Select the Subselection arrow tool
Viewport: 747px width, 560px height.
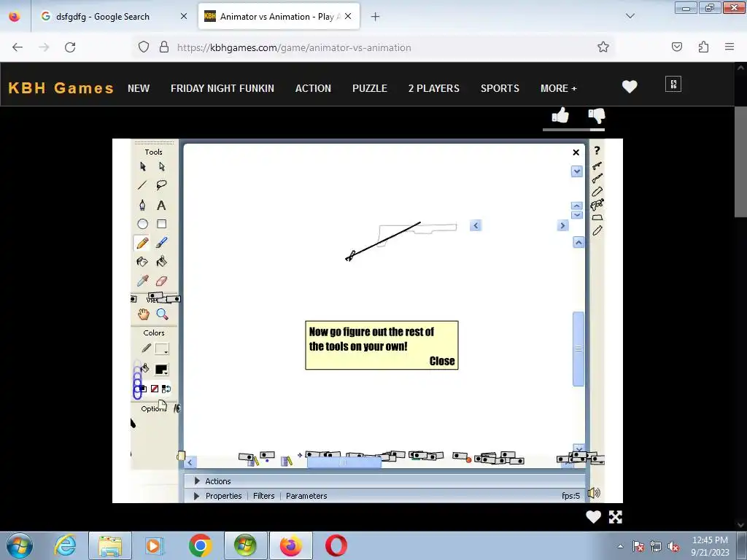point(161,166)
